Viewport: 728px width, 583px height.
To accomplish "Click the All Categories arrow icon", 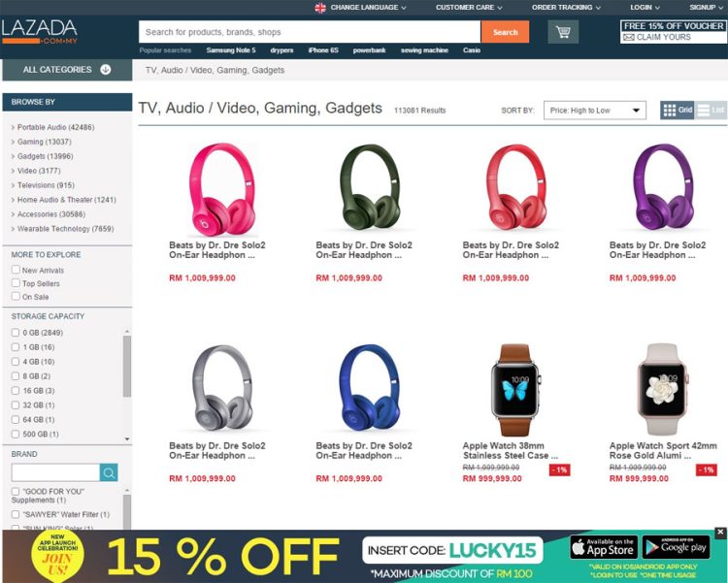I will click(x=106, y=70).
